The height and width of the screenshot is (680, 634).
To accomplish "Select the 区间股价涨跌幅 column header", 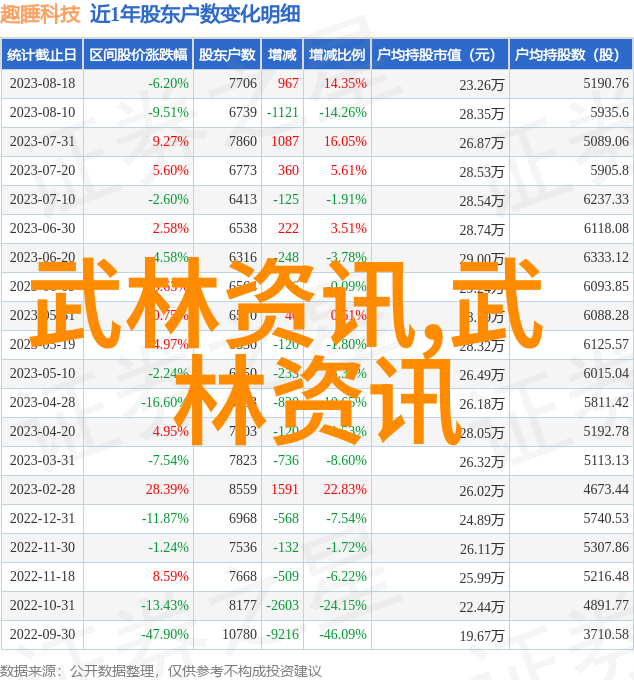I will 138,55.
